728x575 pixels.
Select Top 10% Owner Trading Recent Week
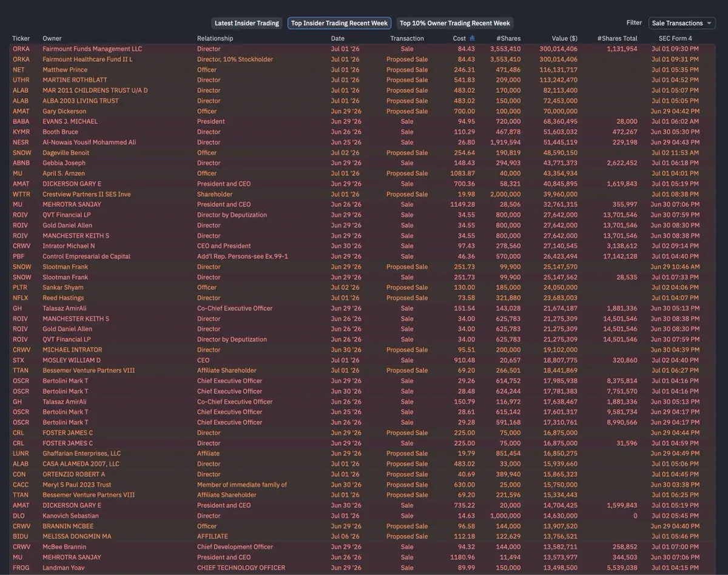(454, 23)
